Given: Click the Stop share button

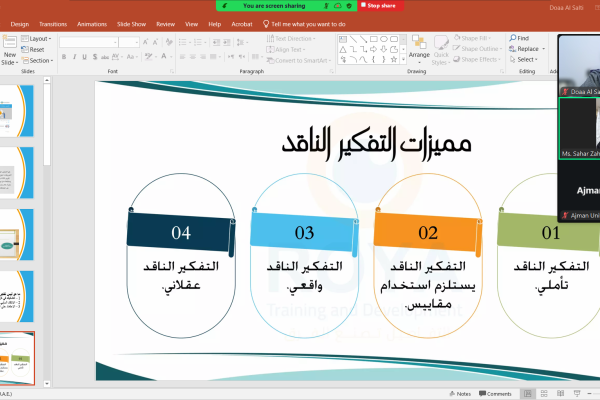Looking at the screenshot, I should [x=381, y=6].
